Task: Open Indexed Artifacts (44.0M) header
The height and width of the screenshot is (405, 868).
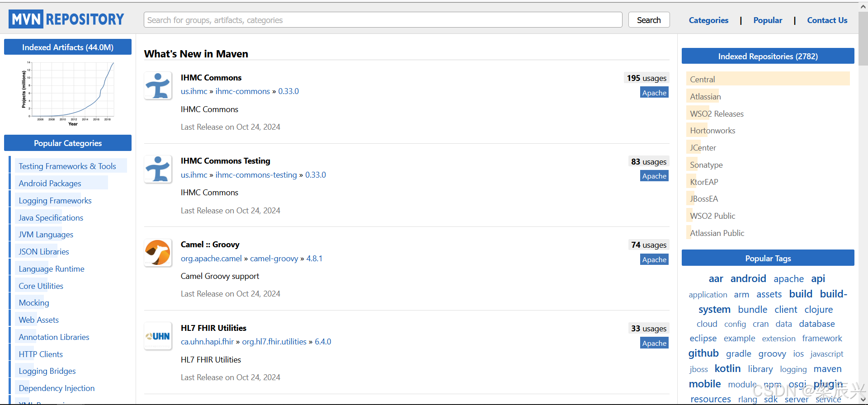Action: click(68, 47)
